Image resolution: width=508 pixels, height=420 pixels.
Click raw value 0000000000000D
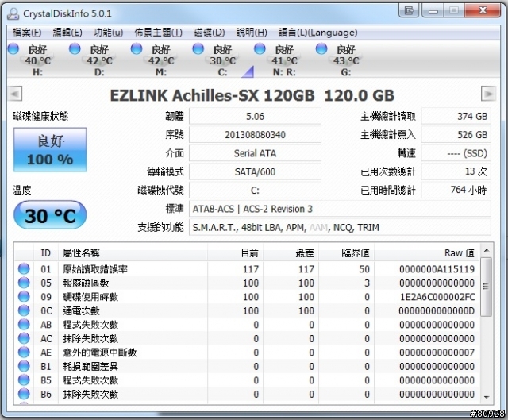pos(437,310)
